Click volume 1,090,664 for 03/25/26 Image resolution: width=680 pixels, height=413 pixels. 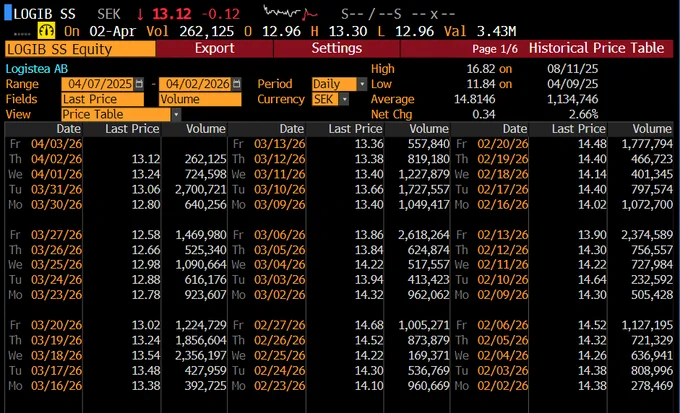point(201,265)
